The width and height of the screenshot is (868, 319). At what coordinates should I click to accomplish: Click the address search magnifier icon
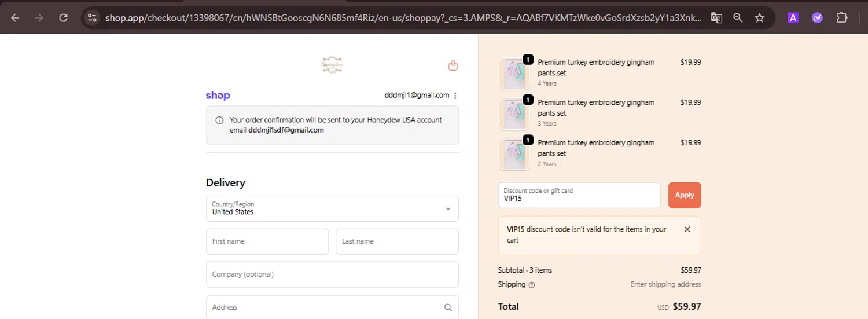448,307
